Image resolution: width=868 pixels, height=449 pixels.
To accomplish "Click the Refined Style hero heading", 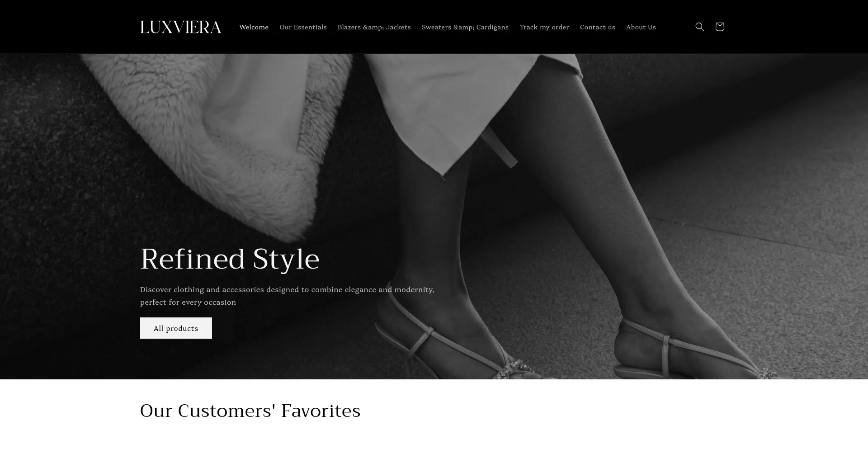I will 230,259.
